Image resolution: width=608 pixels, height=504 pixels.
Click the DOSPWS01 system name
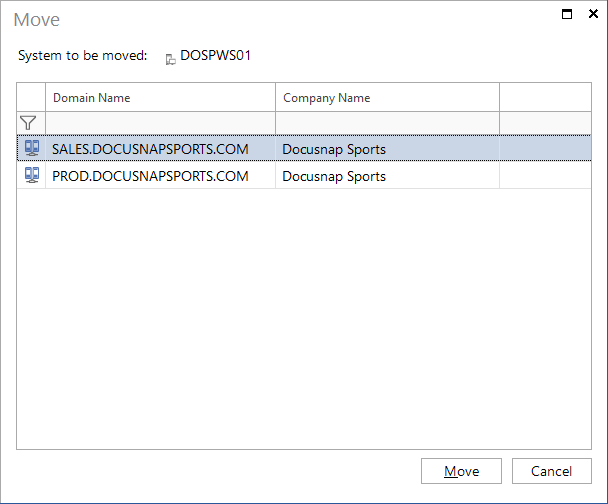tap(216, 55)
